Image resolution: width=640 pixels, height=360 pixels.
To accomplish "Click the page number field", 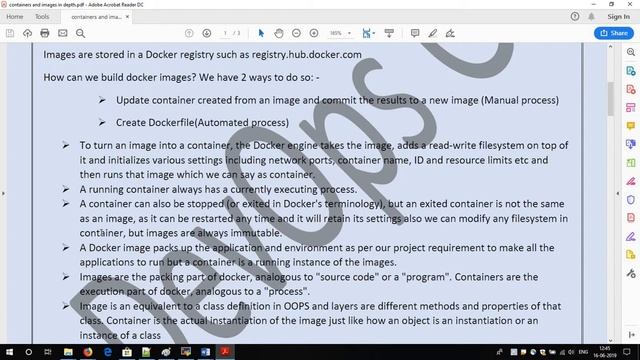I will pos(225,33).
